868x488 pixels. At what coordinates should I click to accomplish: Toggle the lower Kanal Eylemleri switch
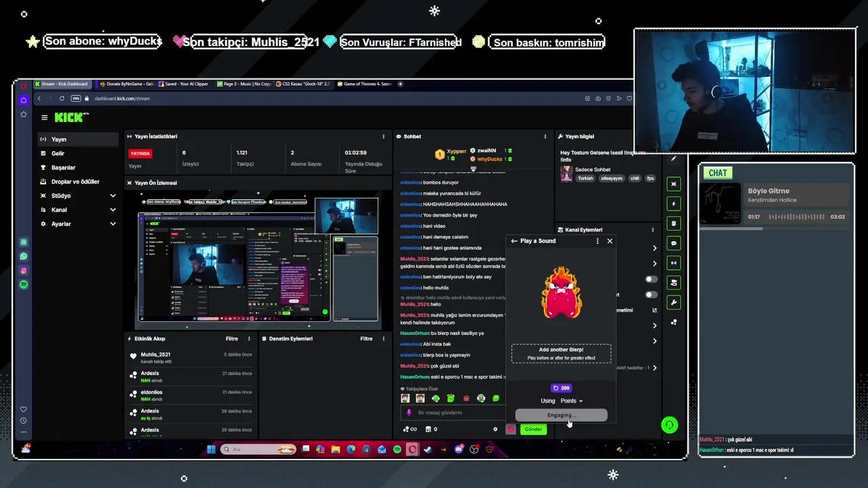click(x=650, y=295)
